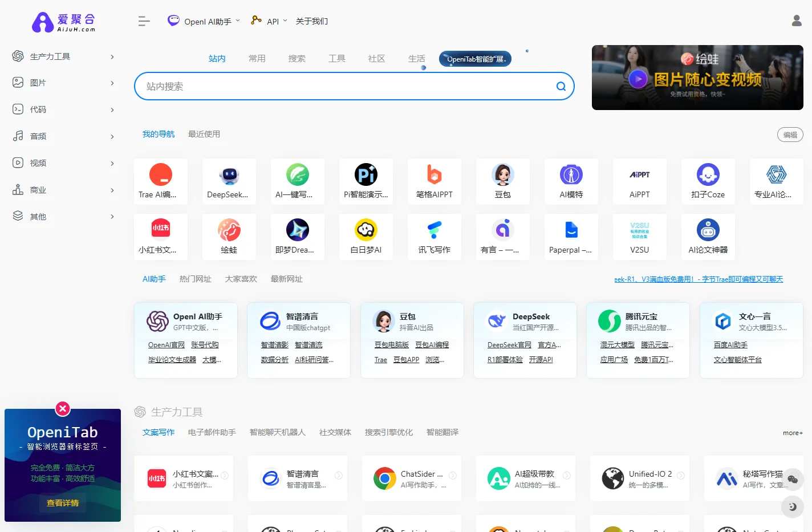Open the more+ link under 生产力工具
The image size is (812, 532).
coord(793,433)
